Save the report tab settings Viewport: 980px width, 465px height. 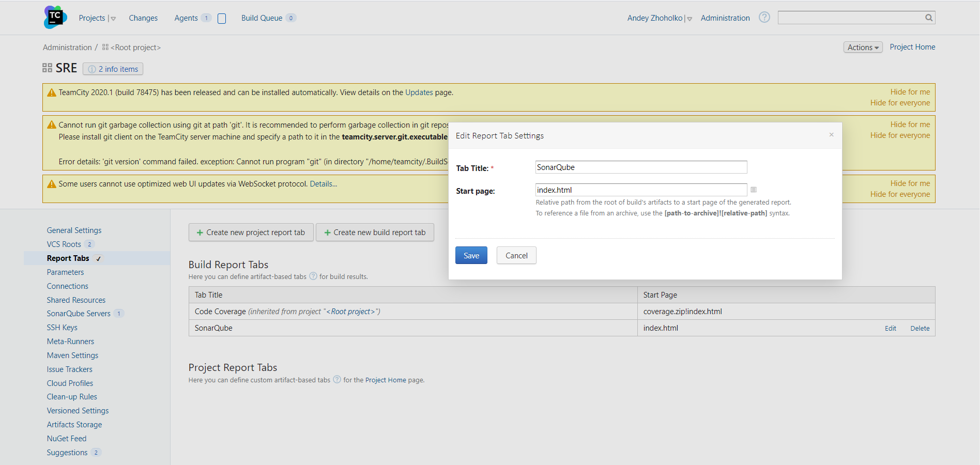[x=471, y=255]
